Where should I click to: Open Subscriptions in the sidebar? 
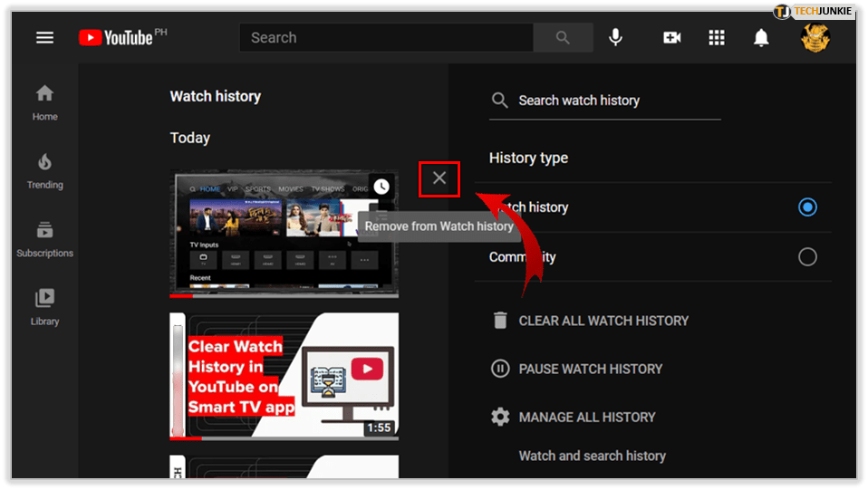click(x=44, y=240)
